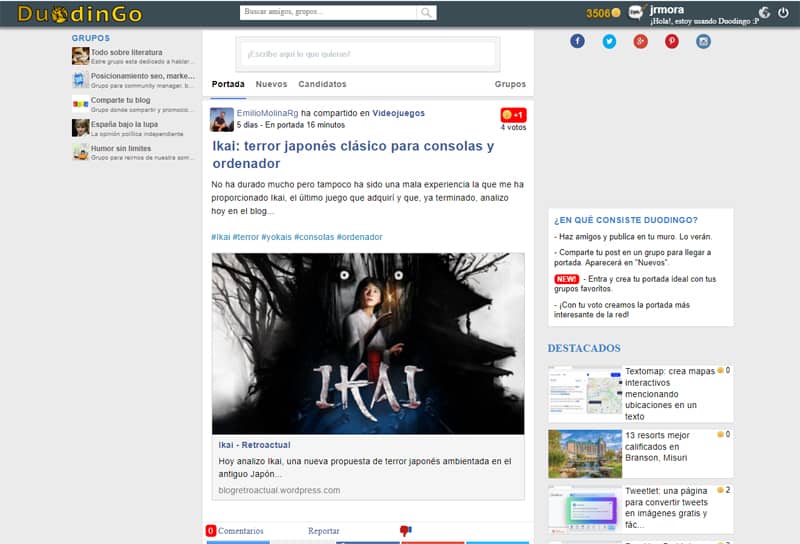The image size is (800, 544).
Task: Open the Pinterest social icon
Action: (672, 41)
